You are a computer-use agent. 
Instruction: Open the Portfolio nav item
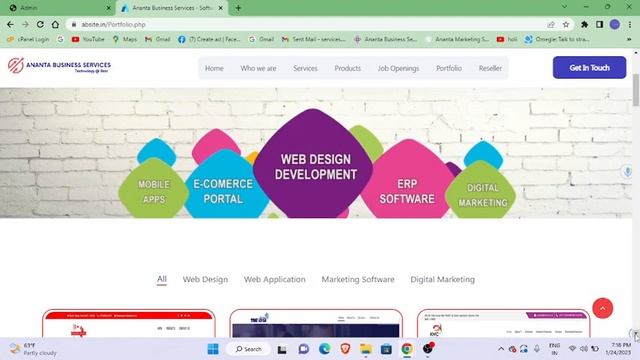point(449,68)
